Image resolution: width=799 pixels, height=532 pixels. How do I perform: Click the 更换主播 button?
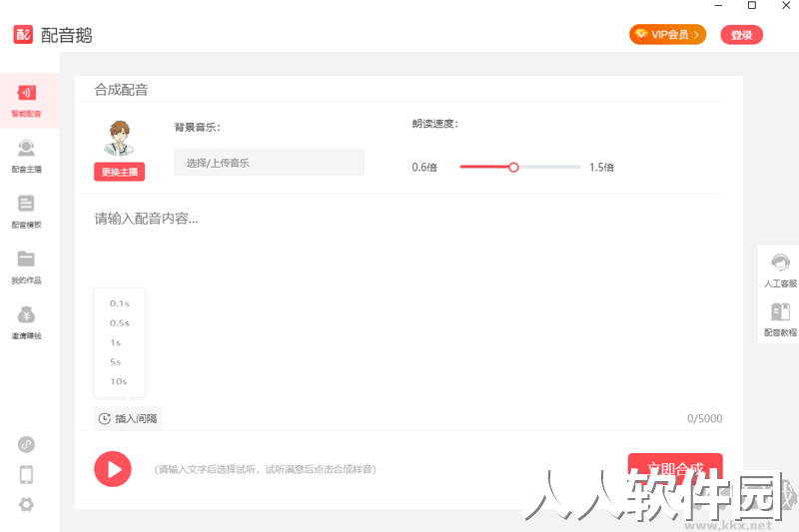point(119,172)
